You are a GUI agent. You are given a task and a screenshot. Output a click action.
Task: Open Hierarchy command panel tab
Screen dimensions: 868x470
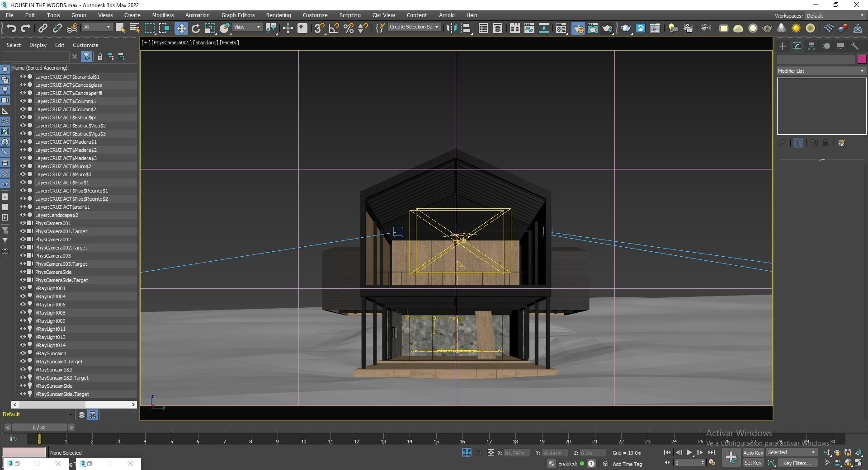[811, 46]
